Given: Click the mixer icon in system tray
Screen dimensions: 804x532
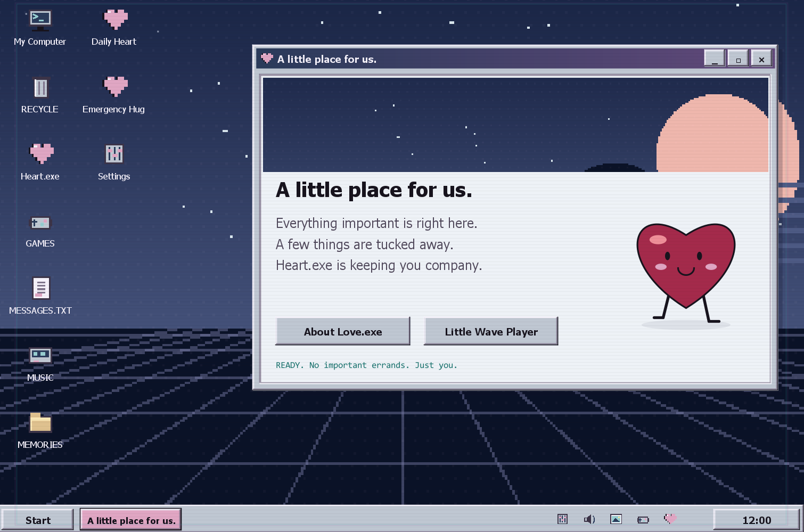Looking at the screenshot, I should [x=562, y=519].
